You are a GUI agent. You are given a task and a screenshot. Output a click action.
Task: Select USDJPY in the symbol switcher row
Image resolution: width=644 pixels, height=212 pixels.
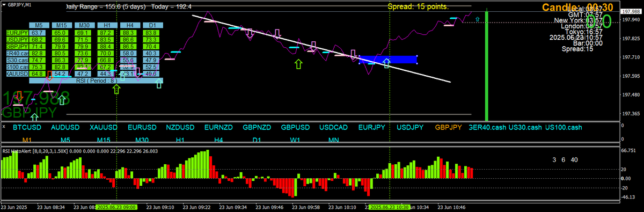(410, 128)
